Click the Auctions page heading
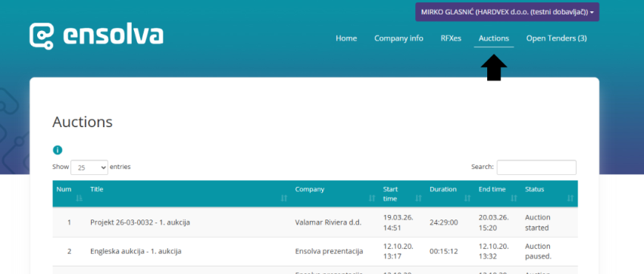This screenshot has height=274, width=644. (x=83, y=122)
